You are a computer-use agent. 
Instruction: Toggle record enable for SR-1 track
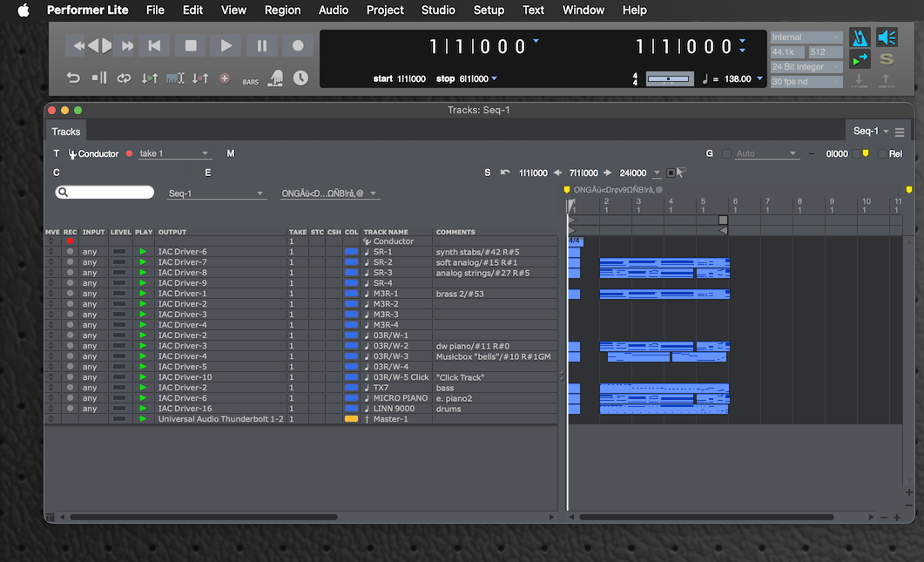(x=71, y=252)
